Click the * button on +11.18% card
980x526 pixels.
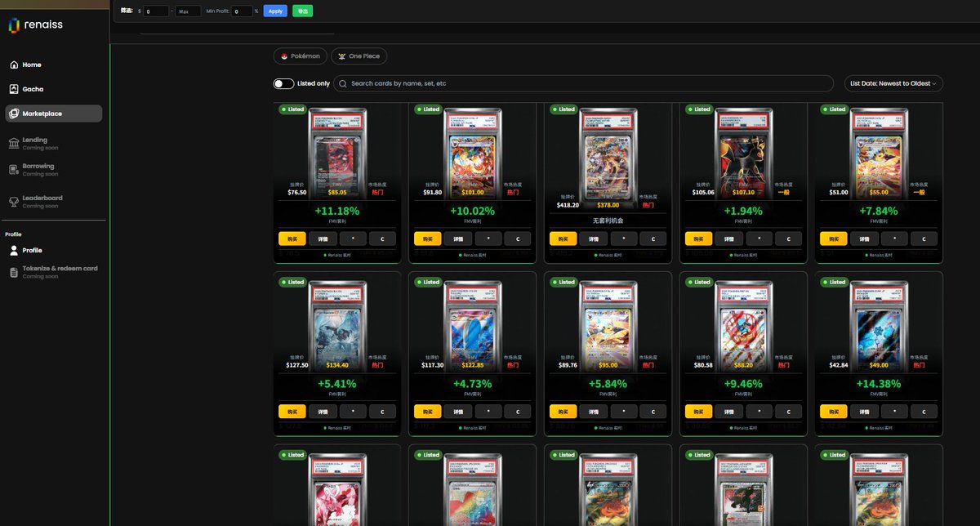tap(353, 238)
